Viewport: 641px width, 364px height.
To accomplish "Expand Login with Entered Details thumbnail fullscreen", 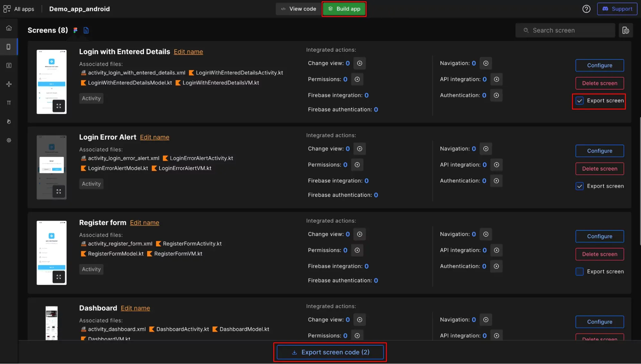I will 59,106.
